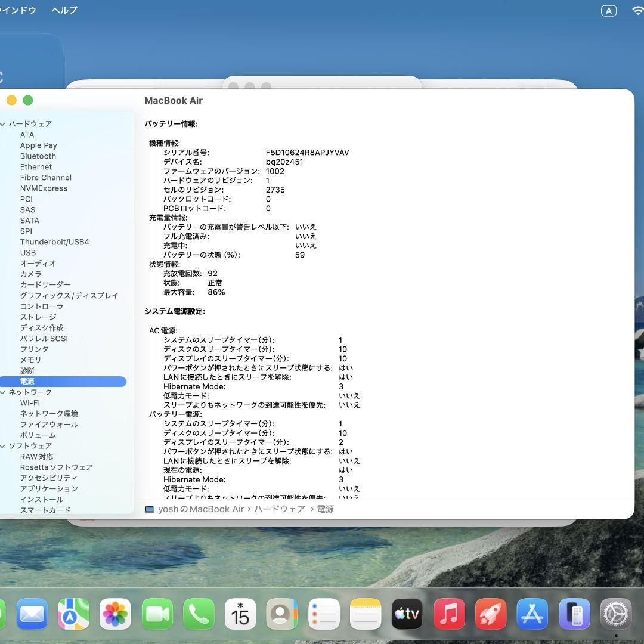Open Photos from the Dock

click(115, 613)
